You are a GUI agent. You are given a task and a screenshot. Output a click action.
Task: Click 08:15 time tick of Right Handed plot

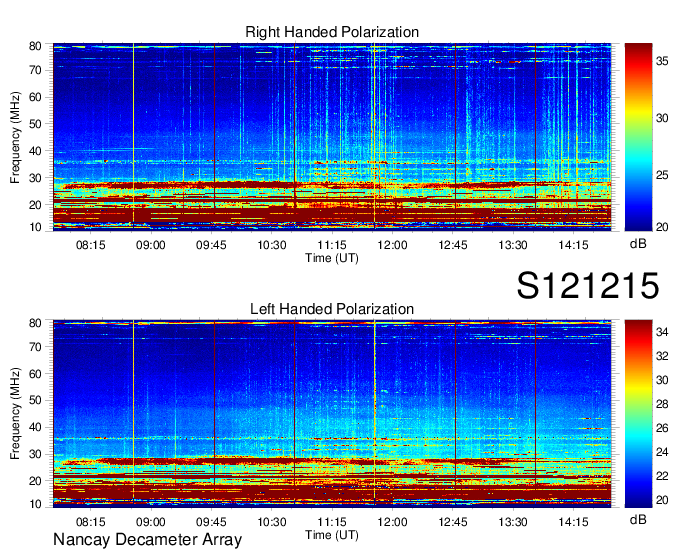tap(91, 245)
